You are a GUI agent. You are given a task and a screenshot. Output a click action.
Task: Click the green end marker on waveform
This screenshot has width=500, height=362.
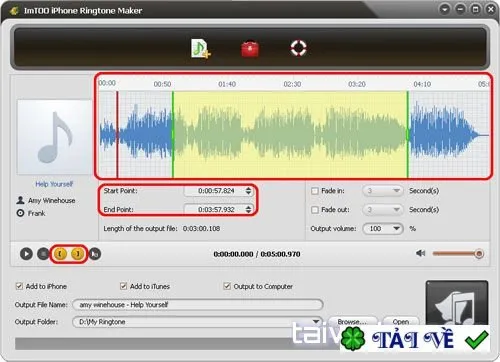[x=407, y=134]
